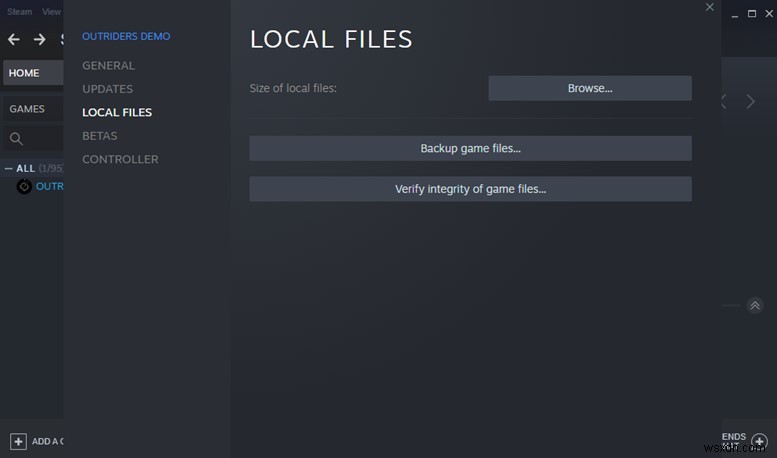Click the friends chat plus icon
This screenshot has width=777, height=458.
coord(759,441)
